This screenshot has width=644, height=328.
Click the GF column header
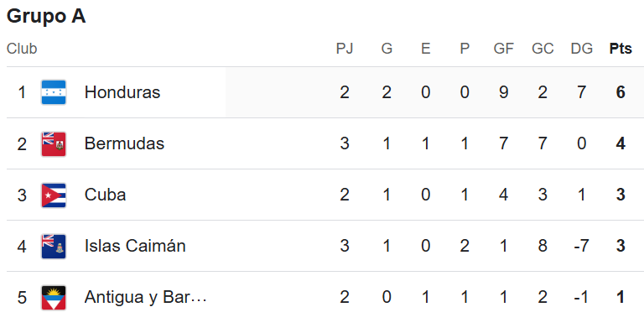coord(503,49)
